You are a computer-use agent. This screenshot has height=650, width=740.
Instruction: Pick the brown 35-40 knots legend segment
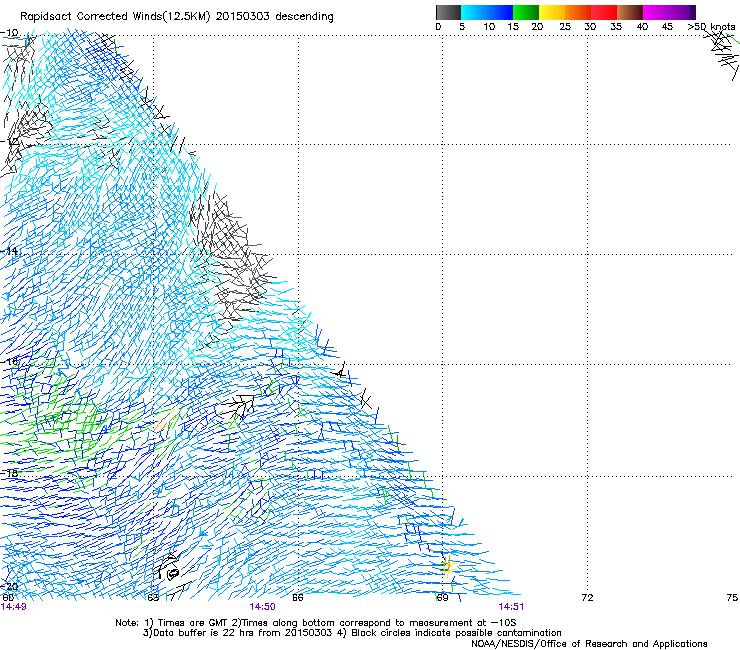point(630,12)
